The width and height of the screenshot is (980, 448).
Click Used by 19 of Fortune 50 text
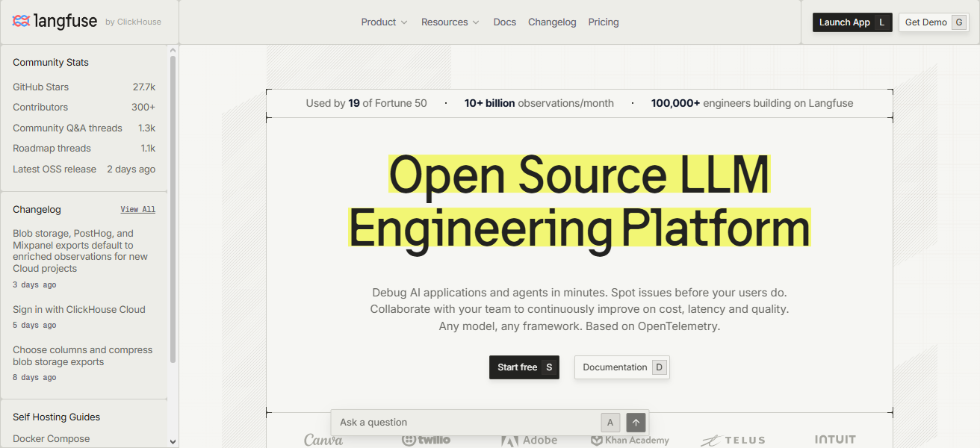(367, 104)
